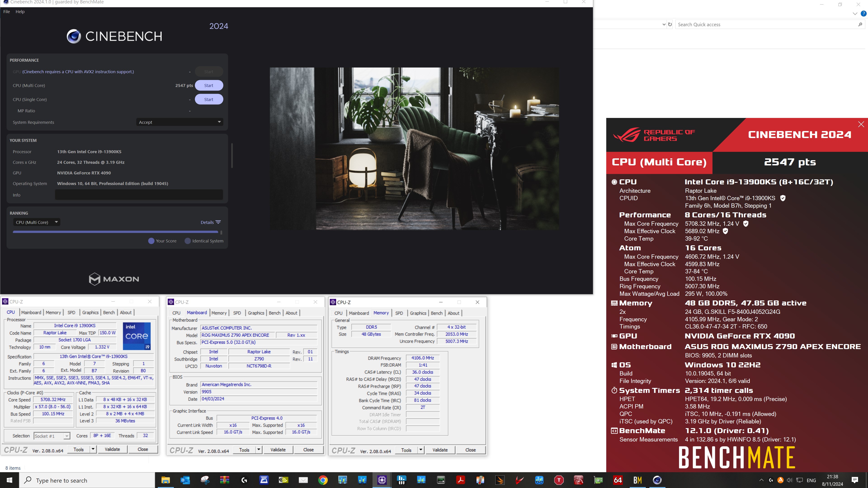This screenshot has height=488, width=868.
Task: Click Validate in CPU-Z CPU window
Action: 112,449
